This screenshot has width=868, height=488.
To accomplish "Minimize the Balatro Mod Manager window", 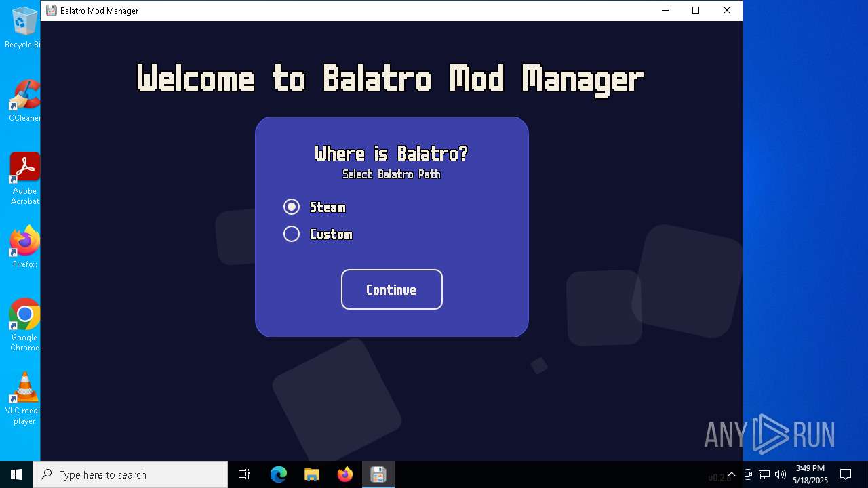I will [x=665, y=10].
